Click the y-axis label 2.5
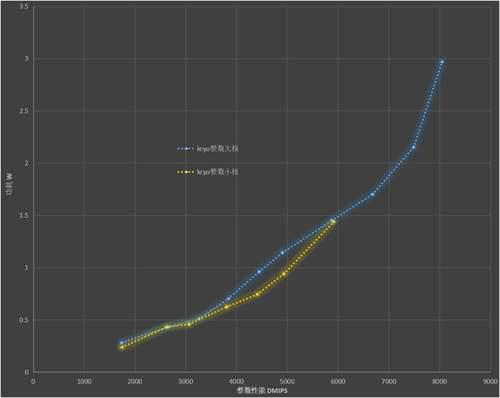Screen dimensions: 500x398 24,111
